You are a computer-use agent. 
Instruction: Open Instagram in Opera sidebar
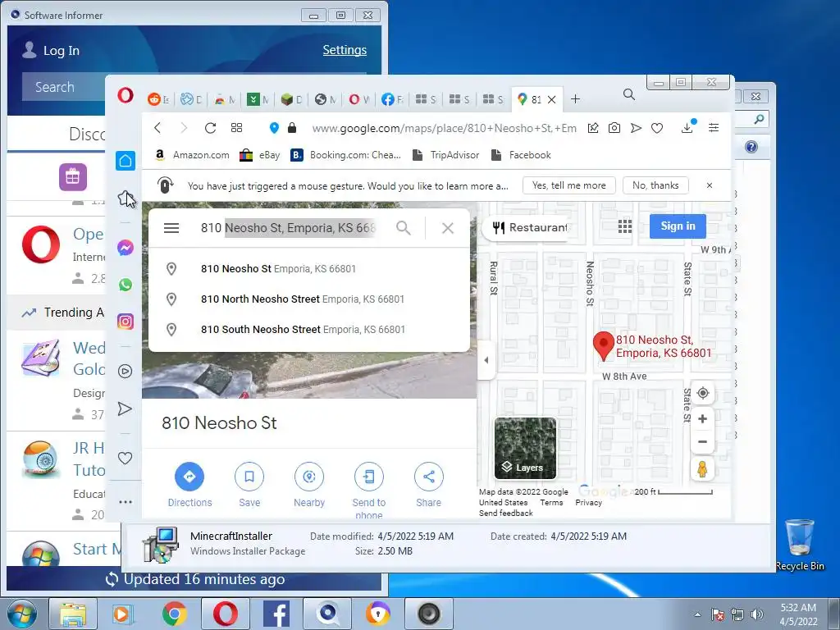tap(126, 322)
